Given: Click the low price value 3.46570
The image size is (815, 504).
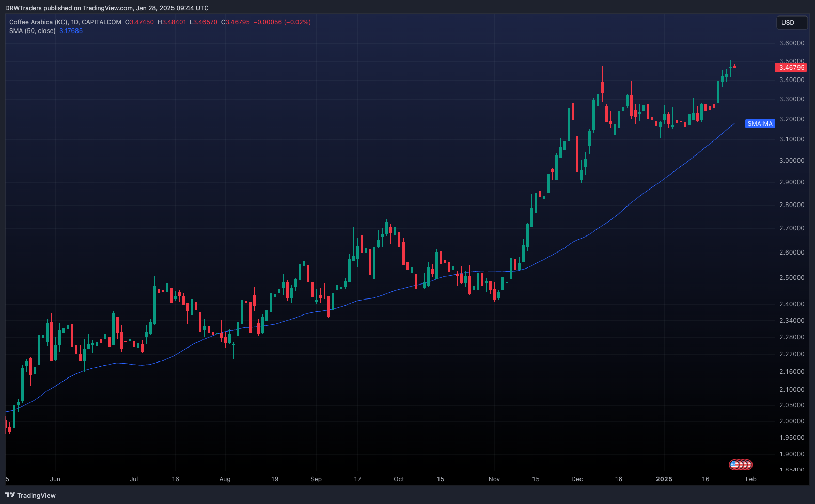Looking at the screenshot, I should point(205,22).
